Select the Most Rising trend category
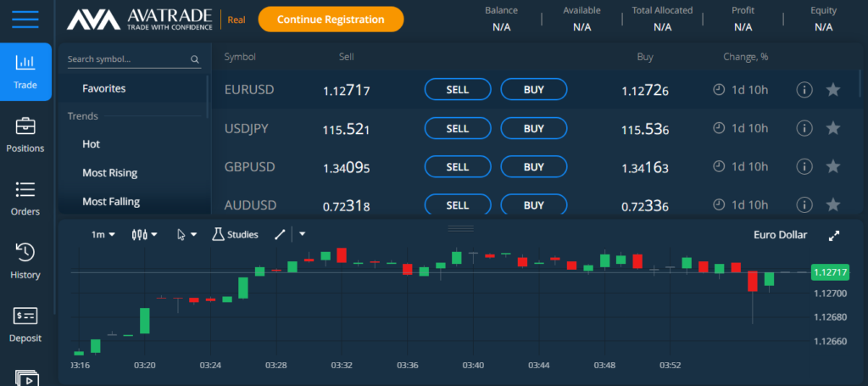Image resolution: width=868 pixels, height=386 pixels. point(109,173)
